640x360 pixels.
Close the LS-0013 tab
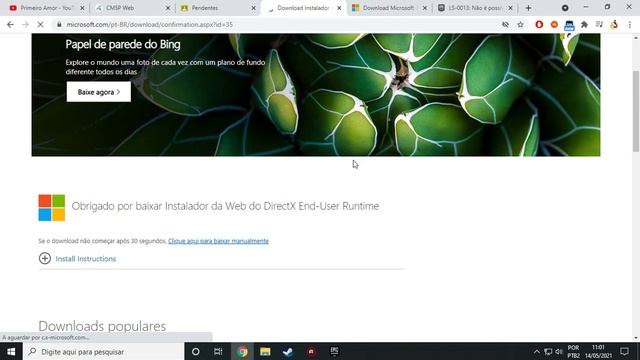coord(510,8)
